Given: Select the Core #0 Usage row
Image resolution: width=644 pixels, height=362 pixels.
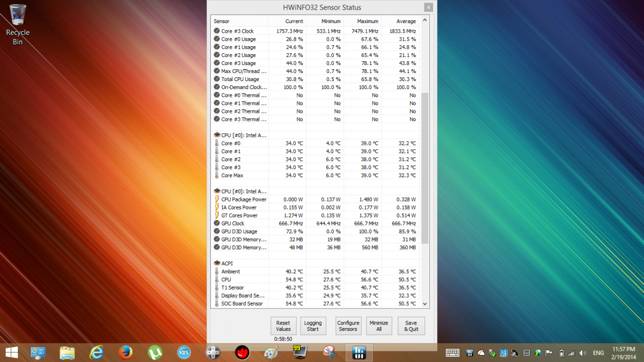Looking at the screenshot, I should (x=315, y=39).
